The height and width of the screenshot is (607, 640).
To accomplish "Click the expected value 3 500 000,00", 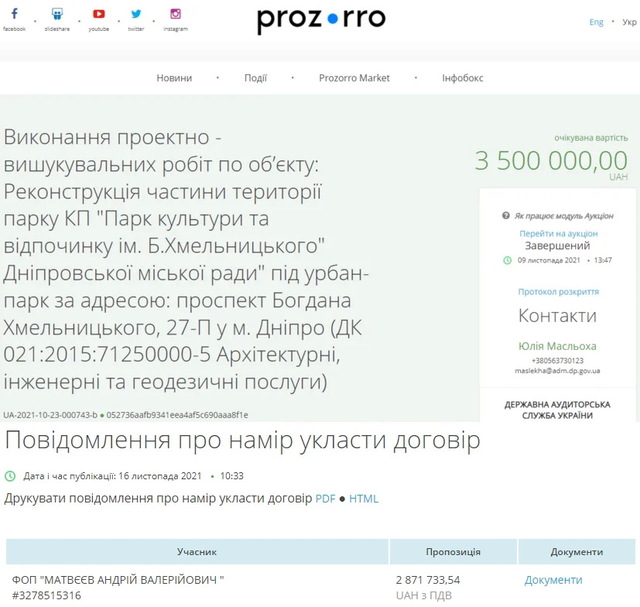I will pyautogui.click(x=551, y=160).
